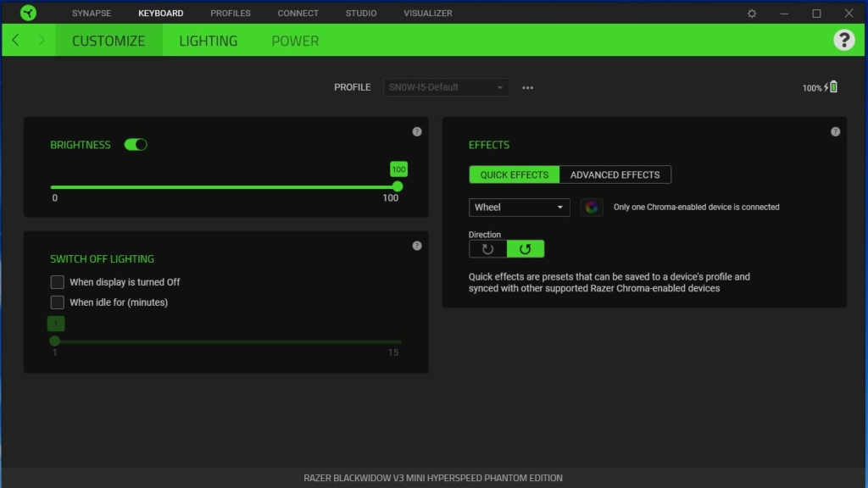This screenshot has width=868, height=488.
Task: Turn off the Brightness toggle
Action: (136, 144)
